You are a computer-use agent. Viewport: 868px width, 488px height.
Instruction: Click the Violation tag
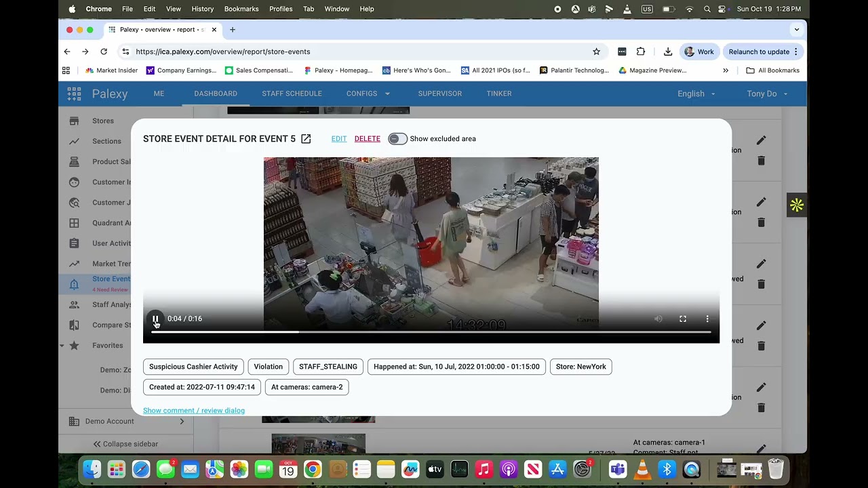tap(269, 367)
